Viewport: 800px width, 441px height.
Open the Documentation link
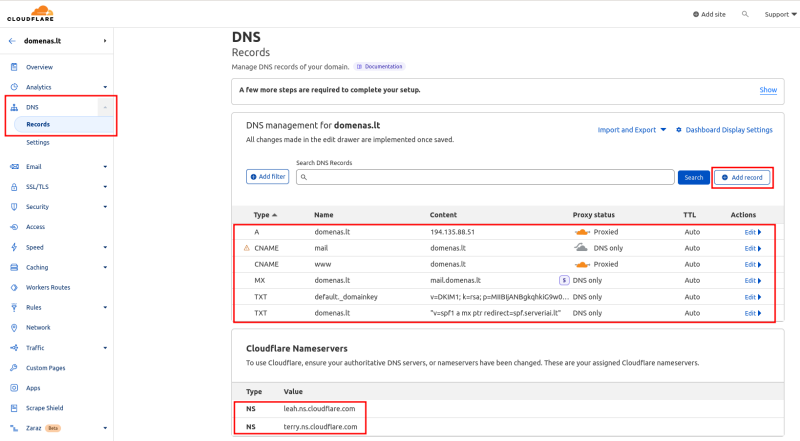[x=379, y=66]
